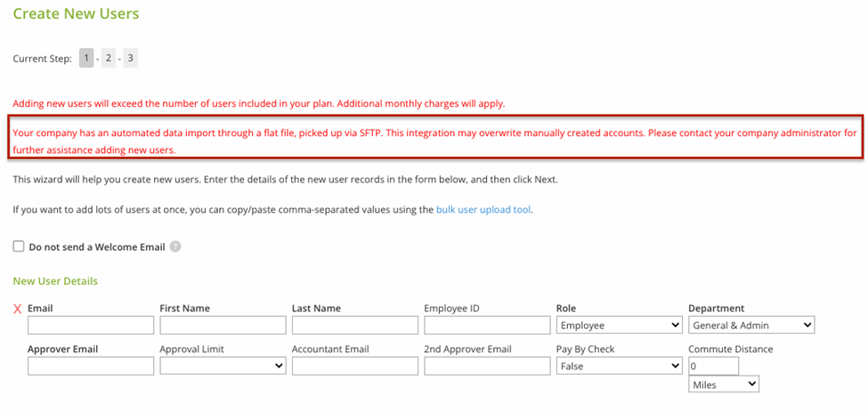Jump to step 3 of the wizard
Viewport: 868px width, 412px height.
click(131, 59)
